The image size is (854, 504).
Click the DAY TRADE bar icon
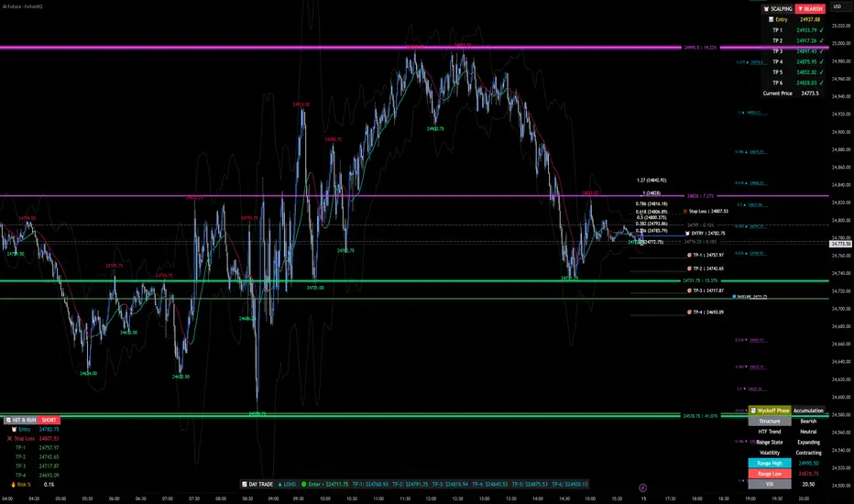[x=245, y=484]
